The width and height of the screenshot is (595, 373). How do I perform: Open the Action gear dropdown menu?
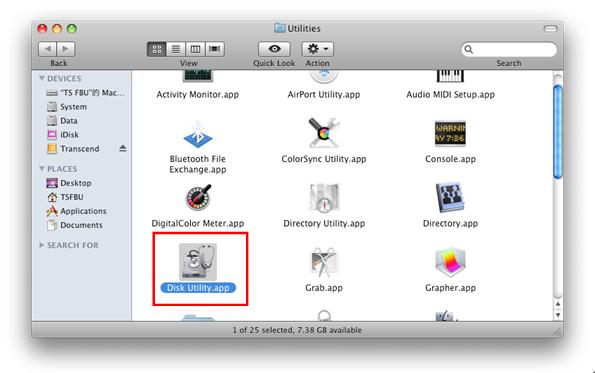coord(318,49)
